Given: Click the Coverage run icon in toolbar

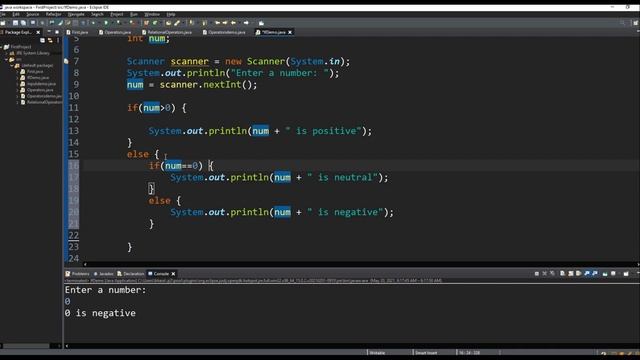Looking at the screenshot, I should 119,22.
